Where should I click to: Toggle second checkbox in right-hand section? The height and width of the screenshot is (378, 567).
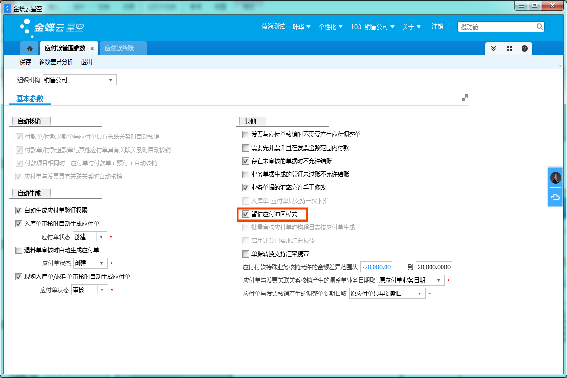[245, 148]
